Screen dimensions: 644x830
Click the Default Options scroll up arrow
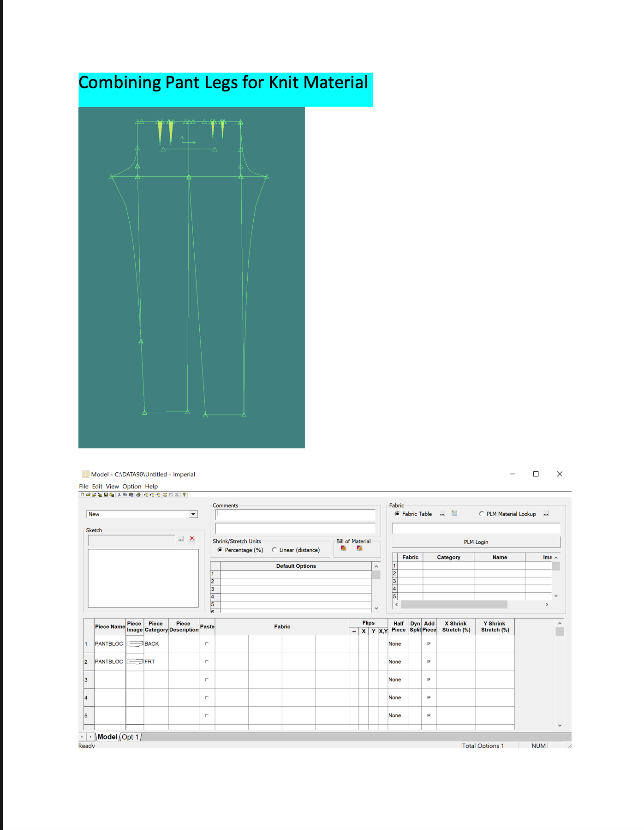point(376,566)
